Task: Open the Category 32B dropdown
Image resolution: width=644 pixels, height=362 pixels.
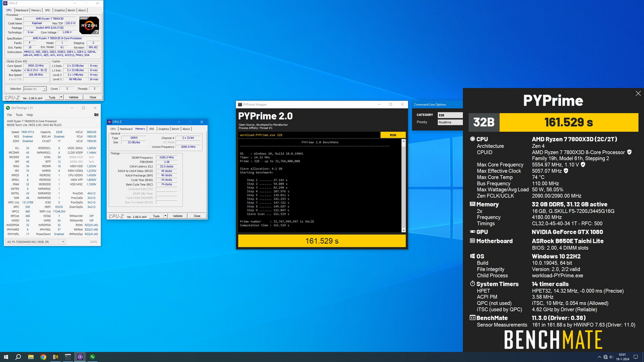Action: [x=450, y=115]
